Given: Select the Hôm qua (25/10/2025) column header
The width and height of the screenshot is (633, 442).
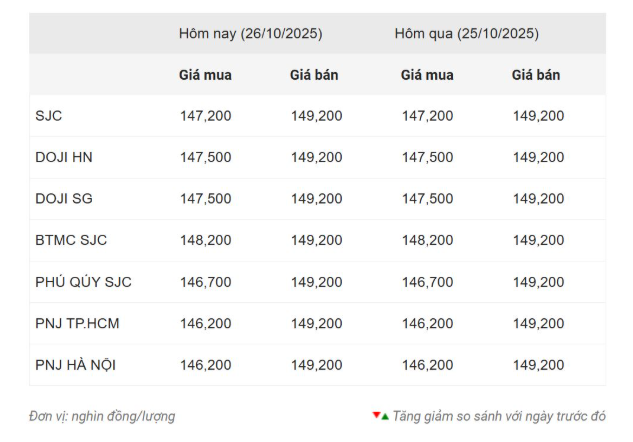Looking at the screenshot, I should pyautogui.click(x=466, y=33).
